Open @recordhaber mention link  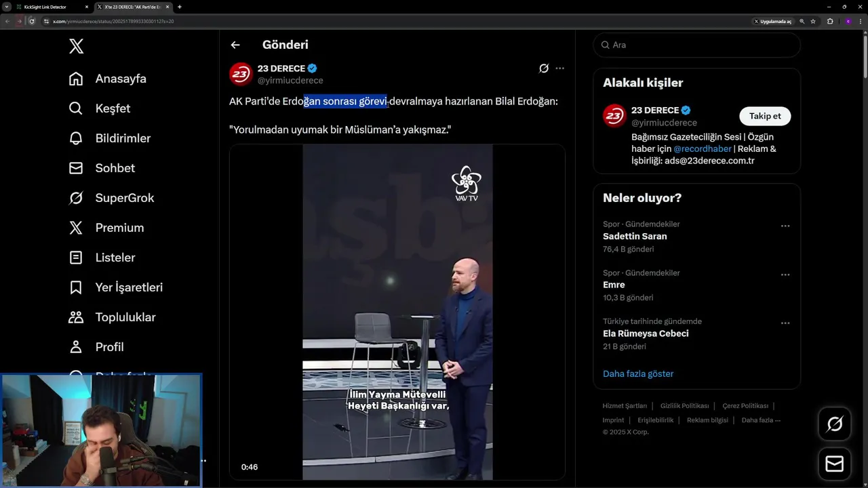coord(703,148)
